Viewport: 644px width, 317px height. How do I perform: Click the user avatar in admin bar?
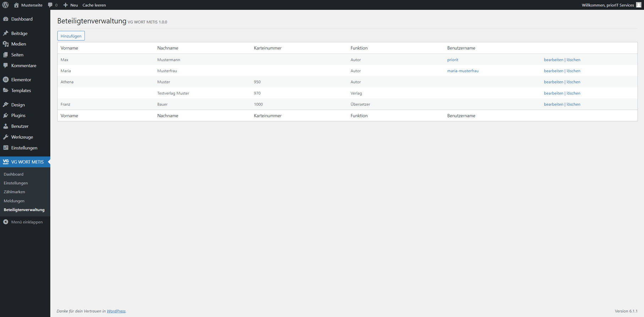click(638, 5)
